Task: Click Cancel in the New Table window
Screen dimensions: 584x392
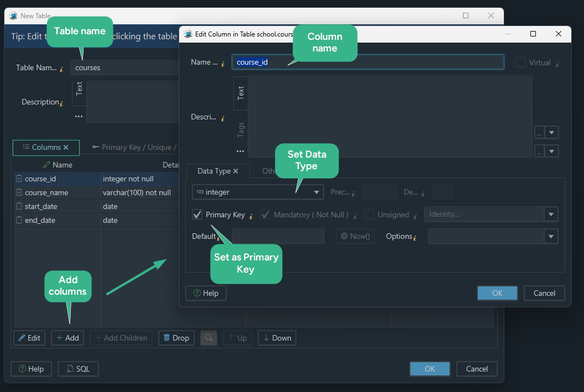Action: pos(477,369)
